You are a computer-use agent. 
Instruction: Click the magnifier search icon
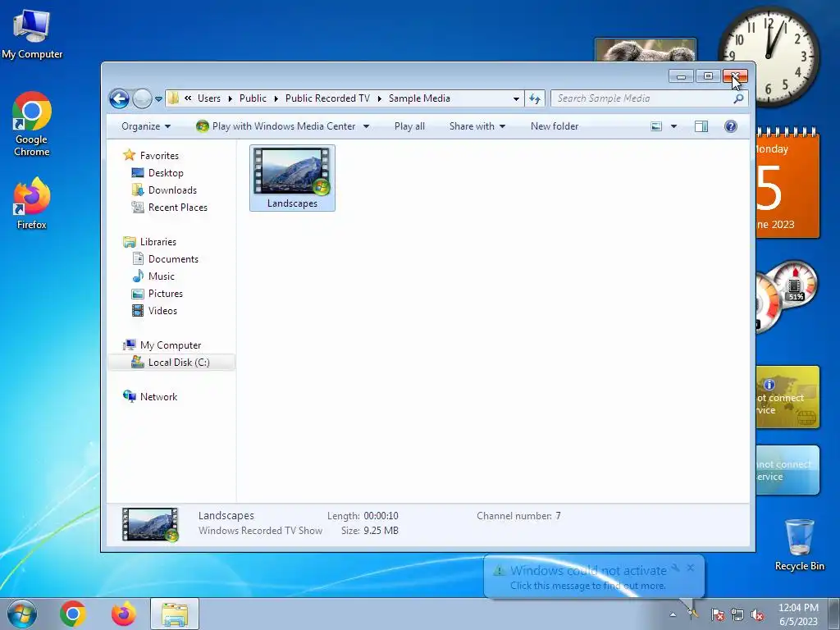(x=739, y=98)
